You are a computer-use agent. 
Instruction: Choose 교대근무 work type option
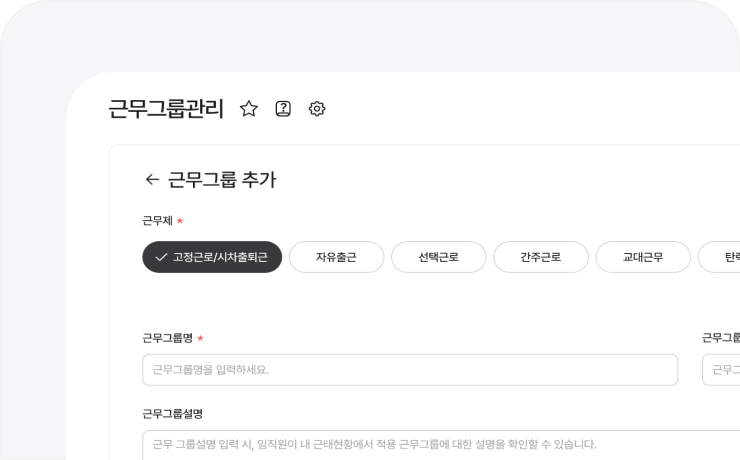point(643,257)
